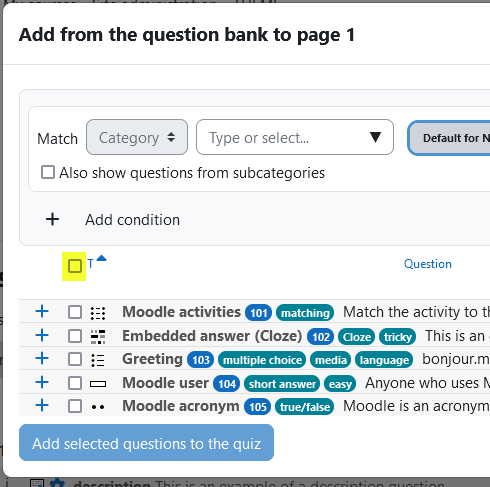Click the Question column header link
490x487 pixels.
(428, 264)
